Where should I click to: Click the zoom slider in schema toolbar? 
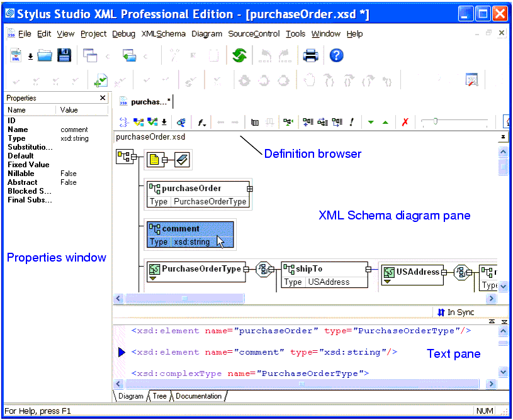click(434, 121)
